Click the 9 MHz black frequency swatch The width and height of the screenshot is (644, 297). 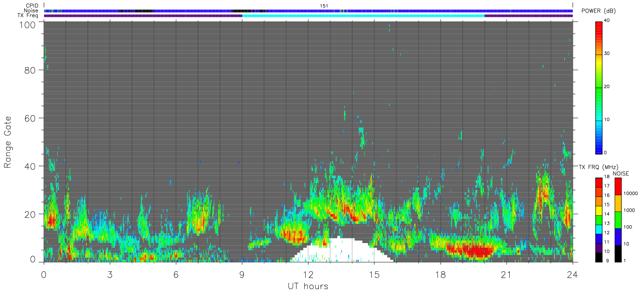click(x=599, y=258)
